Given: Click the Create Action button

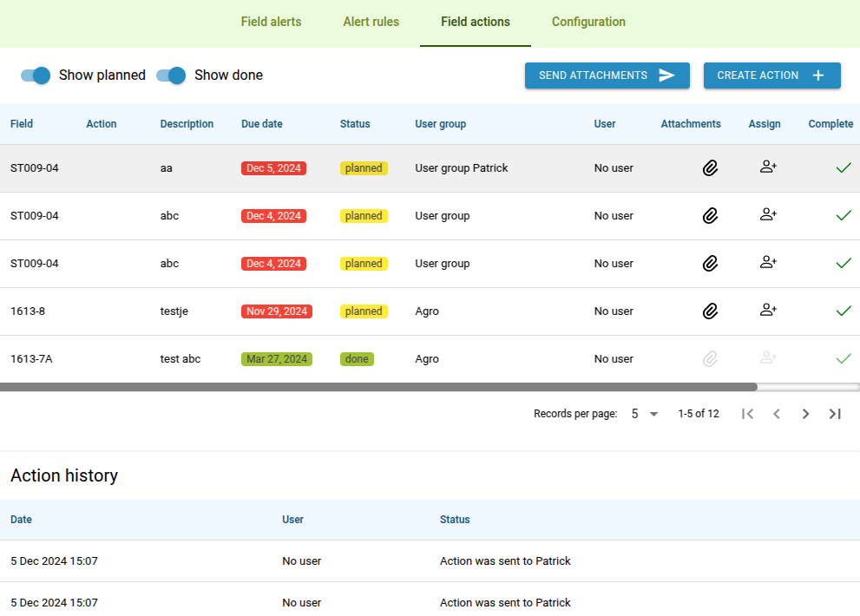Looking at the screenshot, I should (771, 75).
